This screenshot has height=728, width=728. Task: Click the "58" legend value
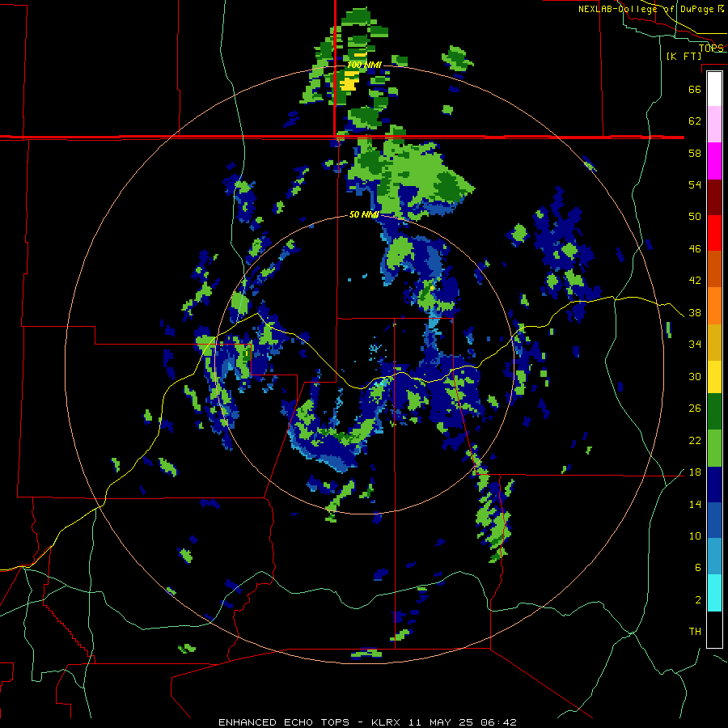point(695,153)
